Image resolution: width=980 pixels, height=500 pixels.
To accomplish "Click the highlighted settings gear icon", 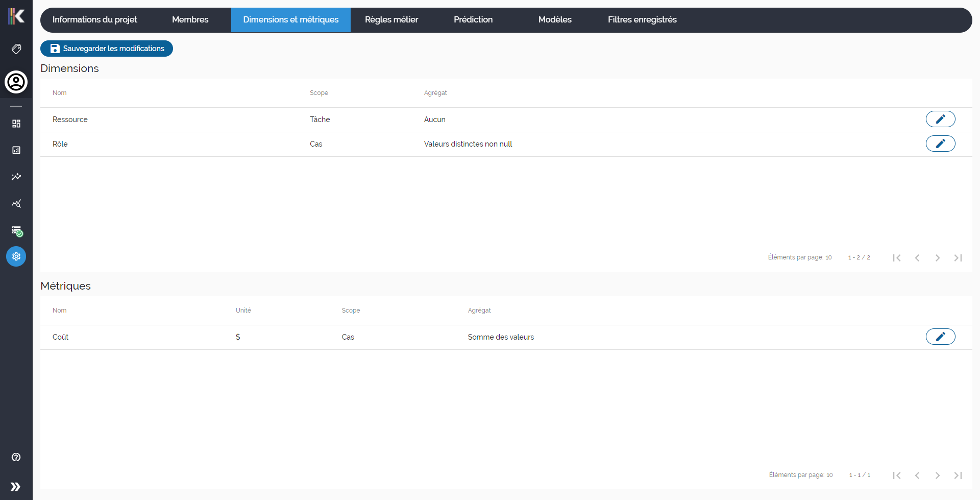I will click(16, 256).
